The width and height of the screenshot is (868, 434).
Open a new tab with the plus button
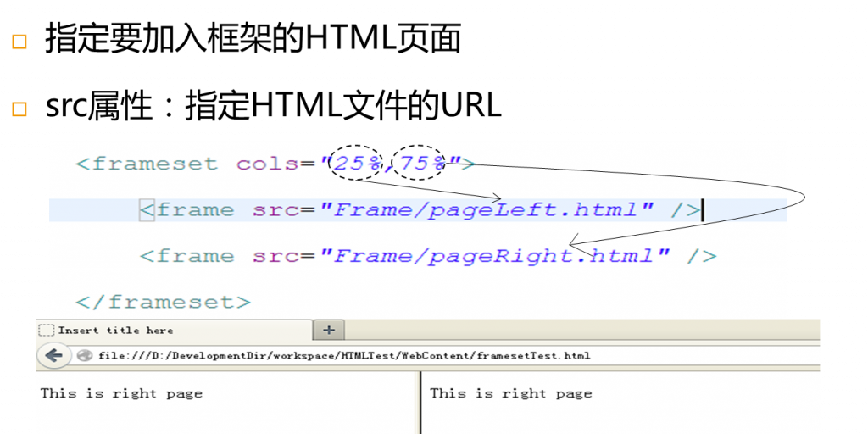point(329,330)
